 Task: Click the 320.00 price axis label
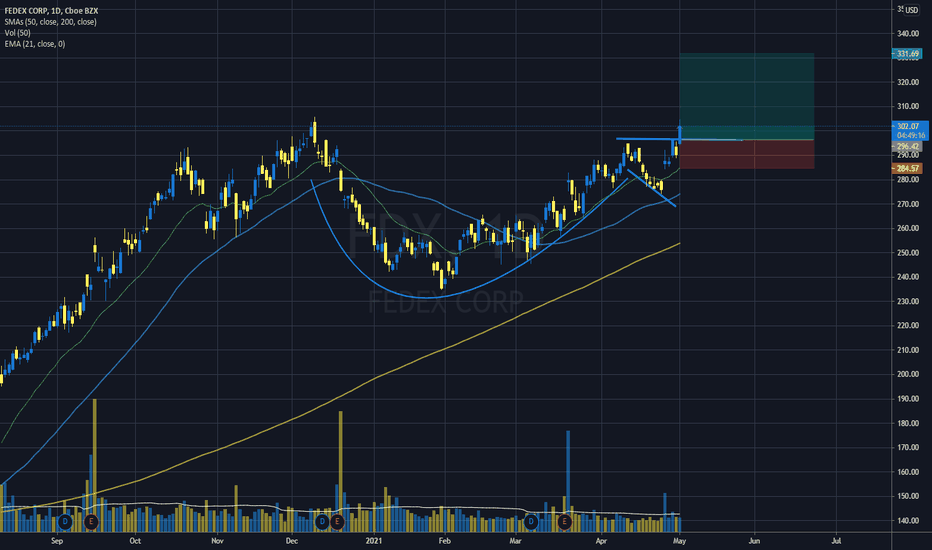908,83
